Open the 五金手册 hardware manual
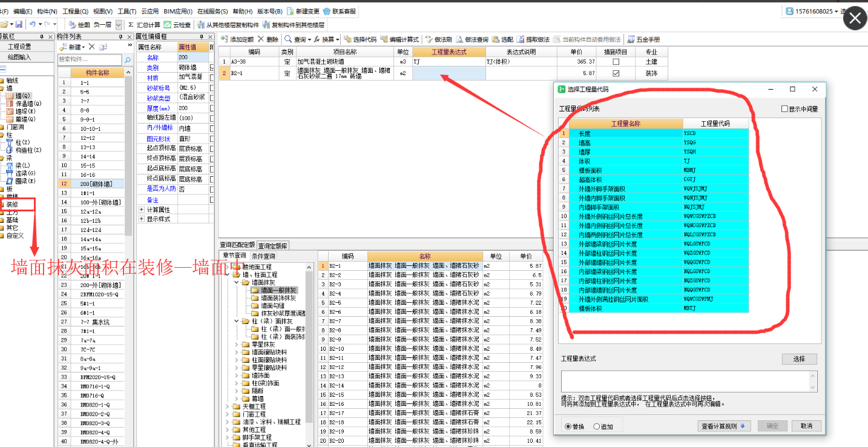 coord(643,39)
